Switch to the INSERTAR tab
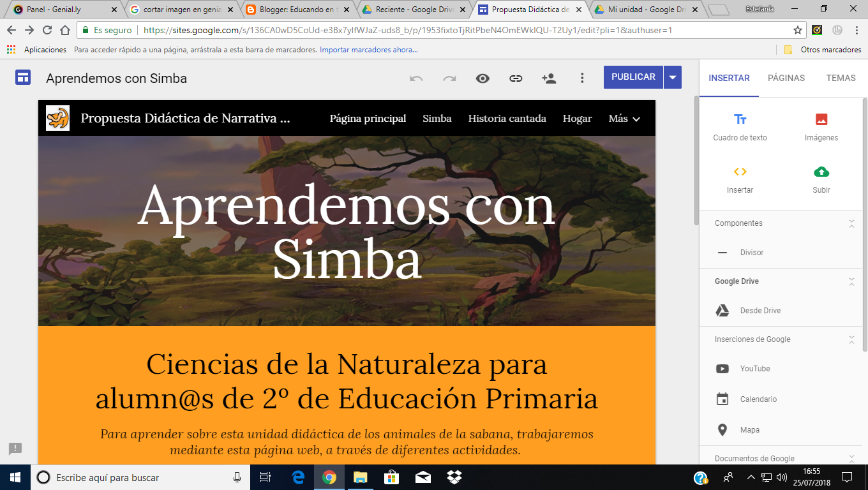This screenshot has width=868, height=490. pos(729,78)
